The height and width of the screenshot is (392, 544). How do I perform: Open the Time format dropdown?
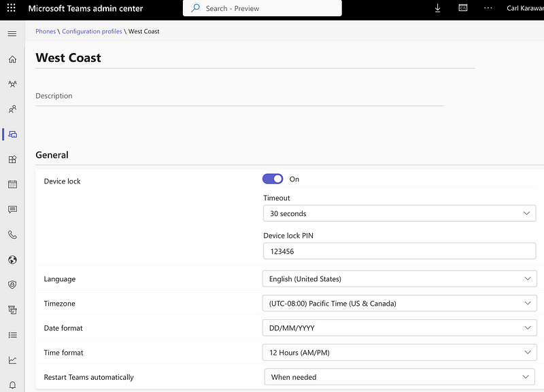399,353
